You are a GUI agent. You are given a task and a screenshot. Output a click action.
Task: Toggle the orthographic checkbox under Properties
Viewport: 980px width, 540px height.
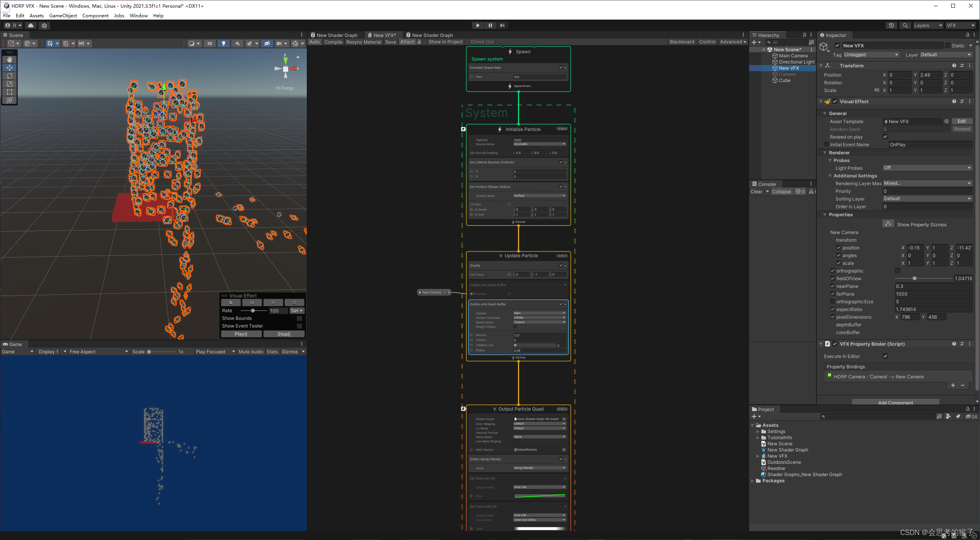pyautogui.click(x=833, y=271)
